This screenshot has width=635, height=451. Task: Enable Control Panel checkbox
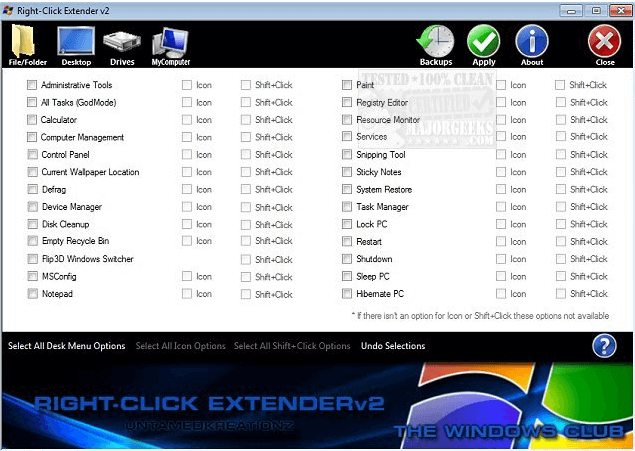(32, 155)
